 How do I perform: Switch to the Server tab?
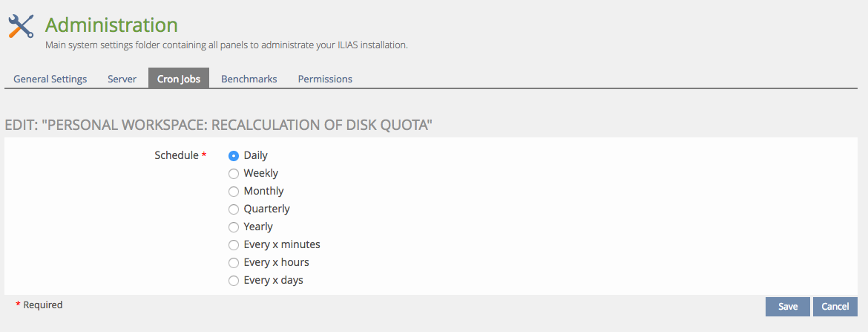tap(122, 79)
